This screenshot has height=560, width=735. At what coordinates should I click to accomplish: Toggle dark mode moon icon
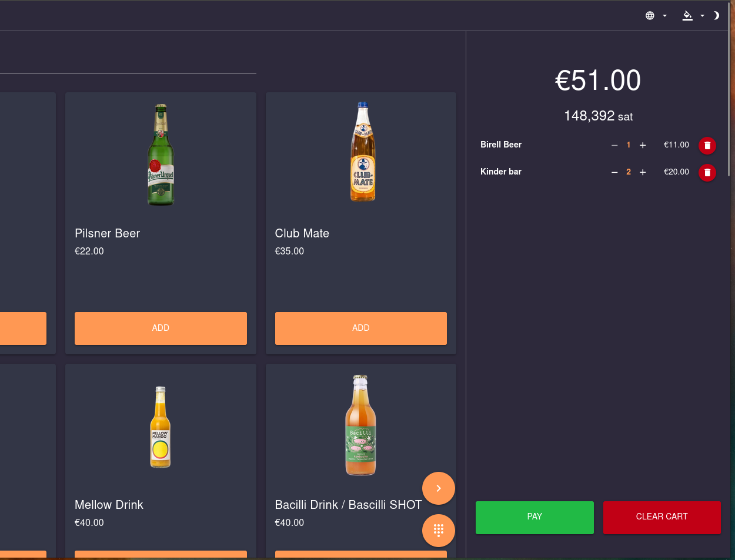(716, 16)
